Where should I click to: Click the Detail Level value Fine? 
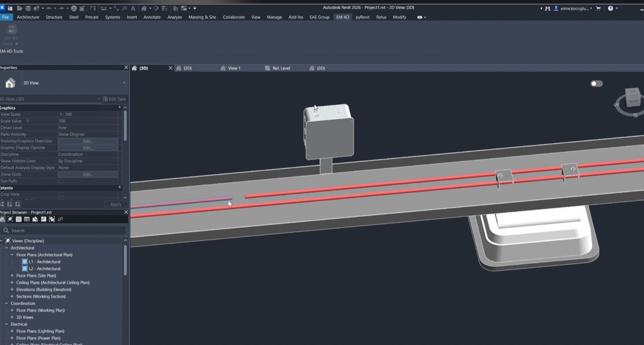pos(88,127)
